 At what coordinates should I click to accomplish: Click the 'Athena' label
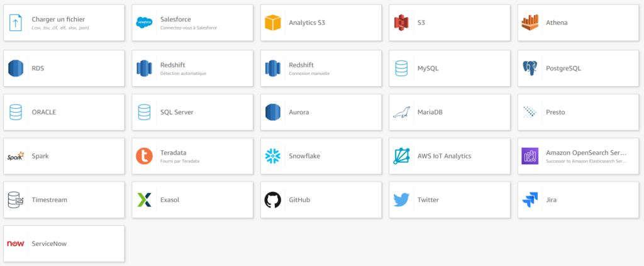click(x=557, y=23)
